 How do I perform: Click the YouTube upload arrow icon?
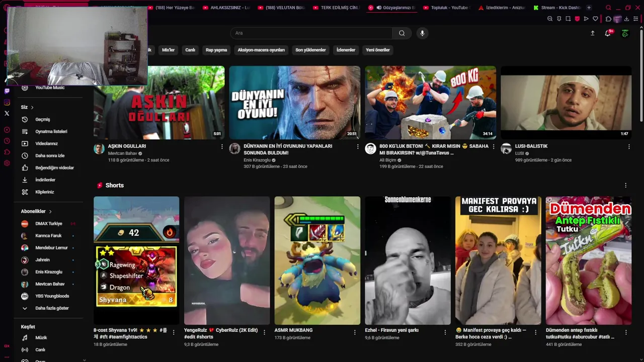(592, 33)
